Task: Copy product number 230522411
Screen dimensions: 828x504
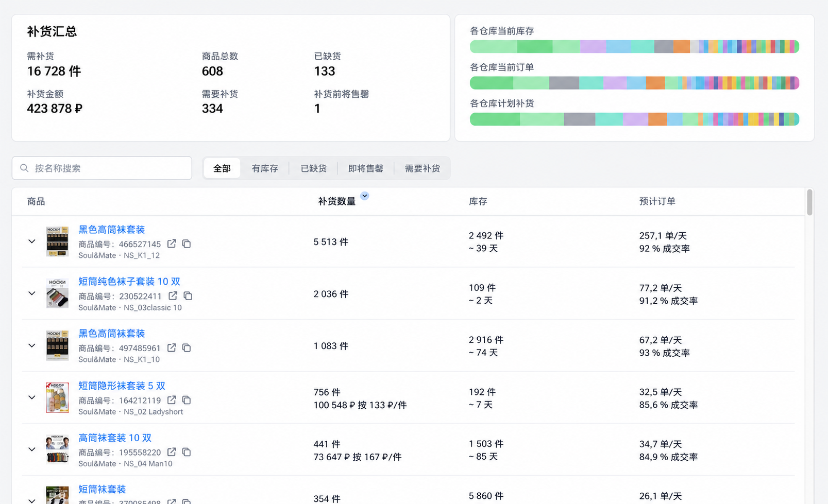Action: click(188, 296)
